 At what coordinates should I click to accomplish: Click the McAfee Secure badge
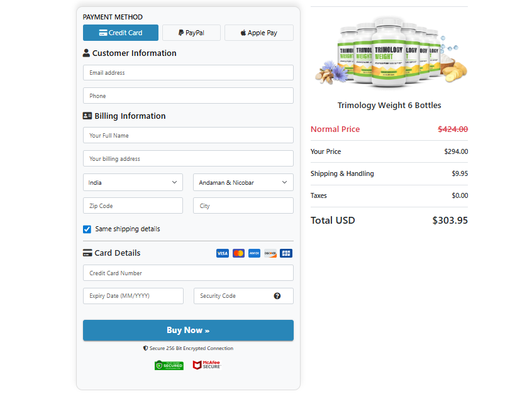[x=206, y=365]
